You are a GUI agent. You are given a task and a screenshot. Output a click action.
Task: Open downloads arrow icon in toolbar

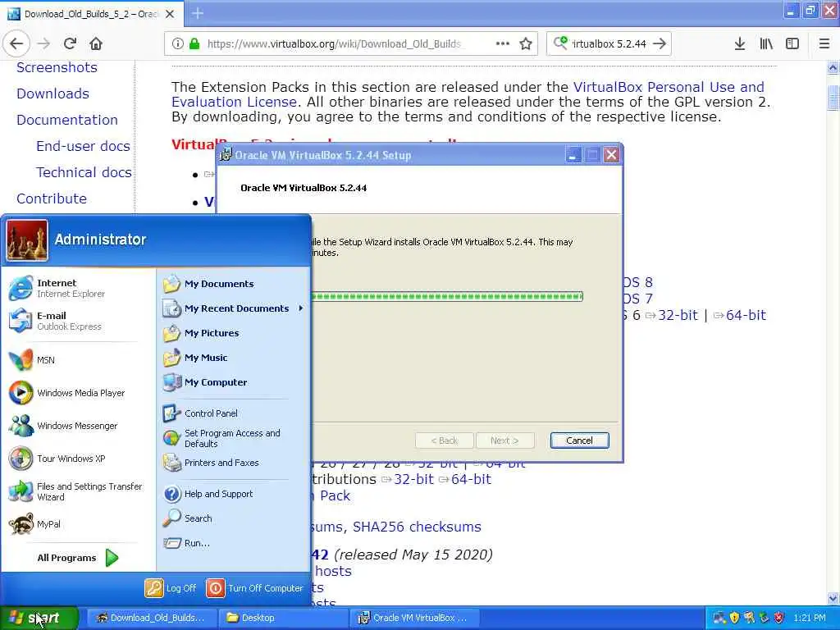(739, 44)
